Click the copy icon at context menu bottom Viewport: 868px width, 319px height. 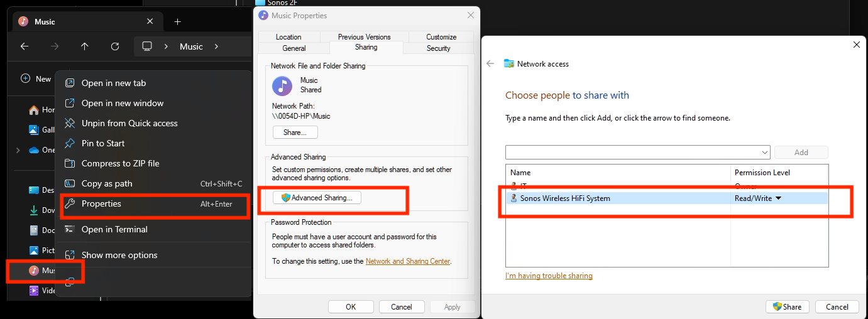[70, 283]
